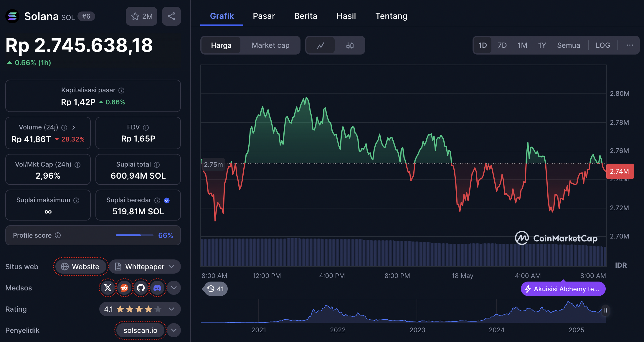Open the Pasar tab
The image size is (644, 342).
(x=264, y=16)
